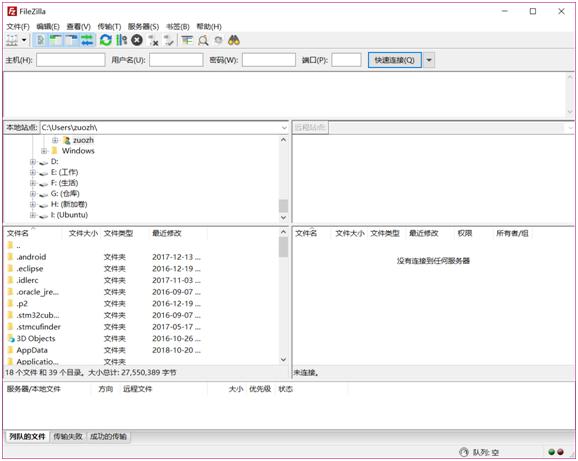Click the 主机(H) host input field
The image size is (578, 461).
[x=71, y=60]
